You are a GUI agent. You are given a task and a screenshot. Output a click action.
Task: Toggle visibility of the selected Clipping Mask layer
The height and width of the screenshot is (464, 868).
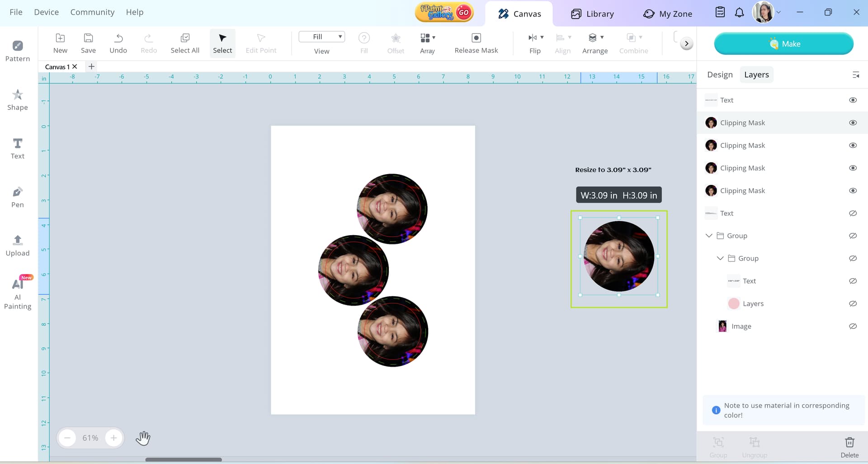click(853, 123)
